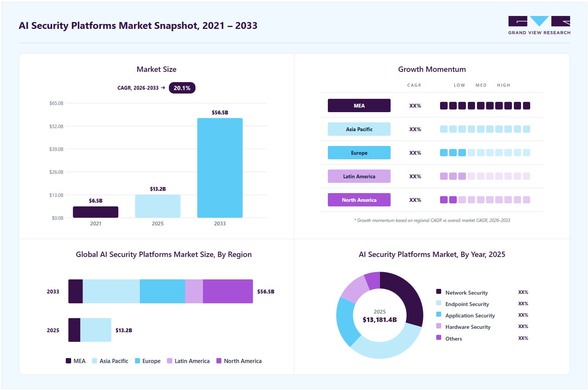588x390 pixels.
Task: Click the $56.5B label above the 2033 bar
Action: (x=220, y=113)
